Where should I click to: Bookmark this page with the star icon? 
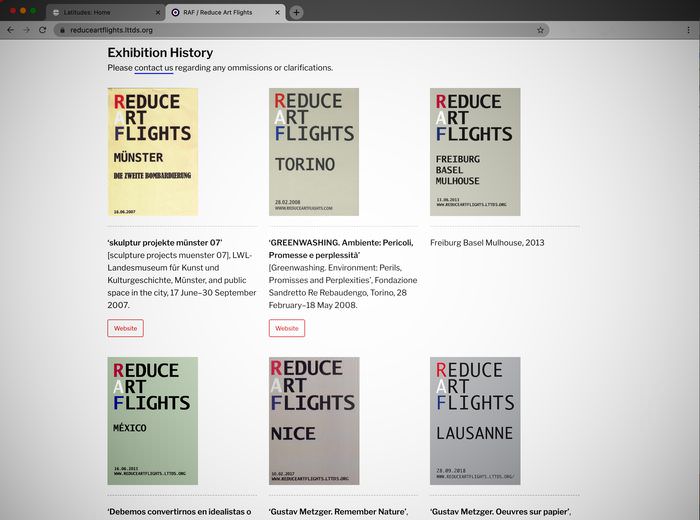pos(540,30)
